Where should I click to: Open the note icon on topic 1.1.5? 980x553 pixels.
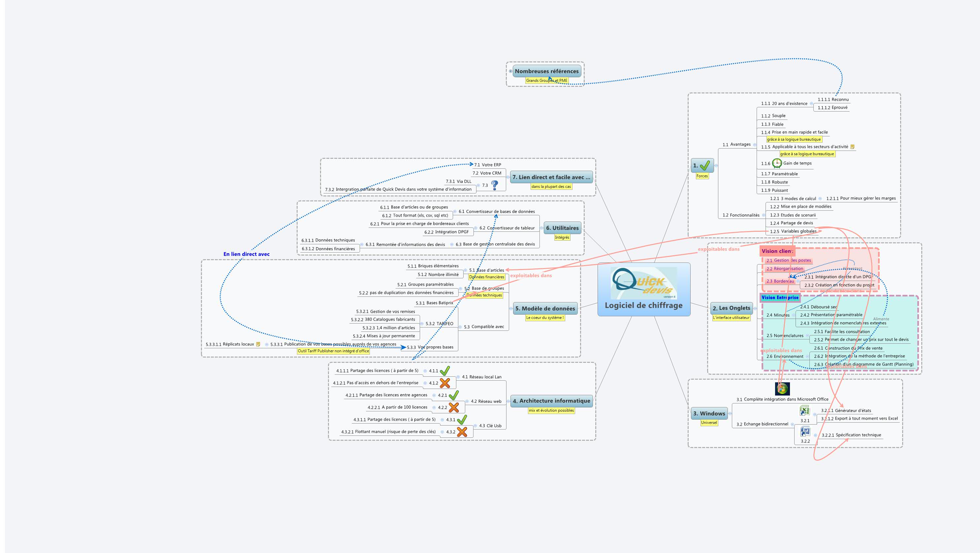click(x=853, y=147)
